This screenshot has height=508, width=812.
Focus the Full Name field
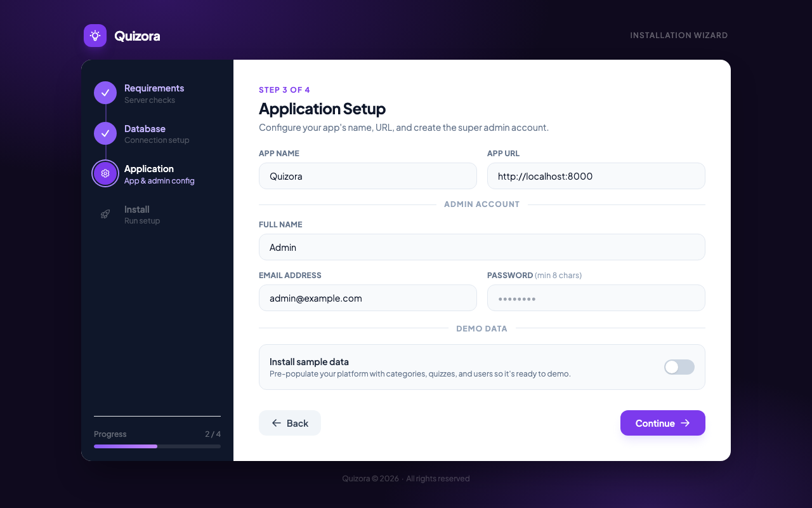482,247
